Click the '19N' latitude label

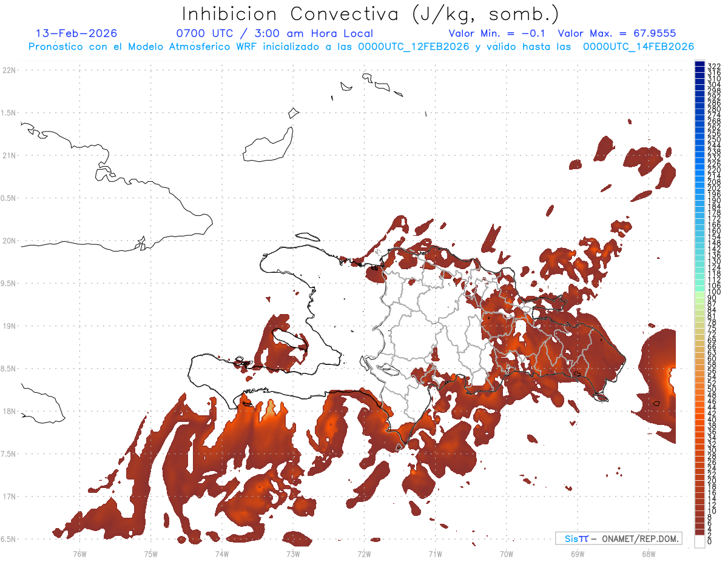[x=9, y=326]
